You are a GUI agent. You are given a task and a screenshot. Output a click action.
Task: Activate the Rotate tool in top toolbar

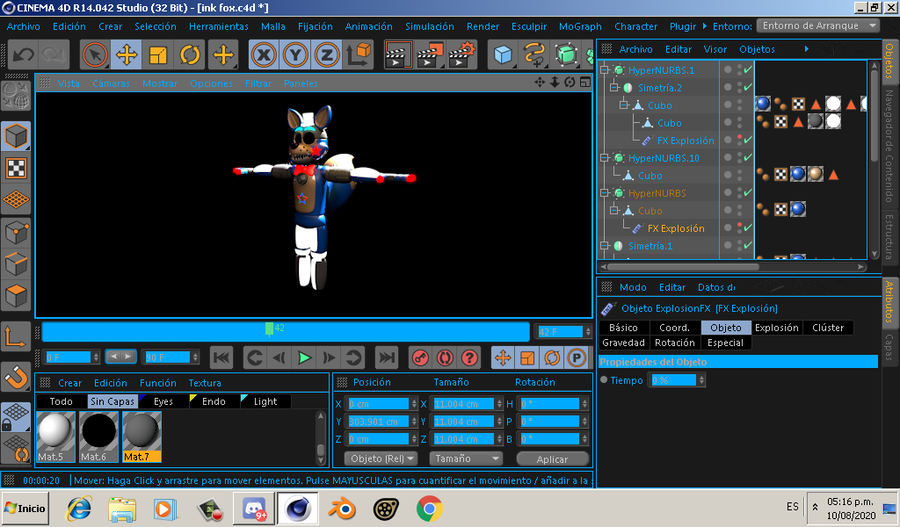189,55
